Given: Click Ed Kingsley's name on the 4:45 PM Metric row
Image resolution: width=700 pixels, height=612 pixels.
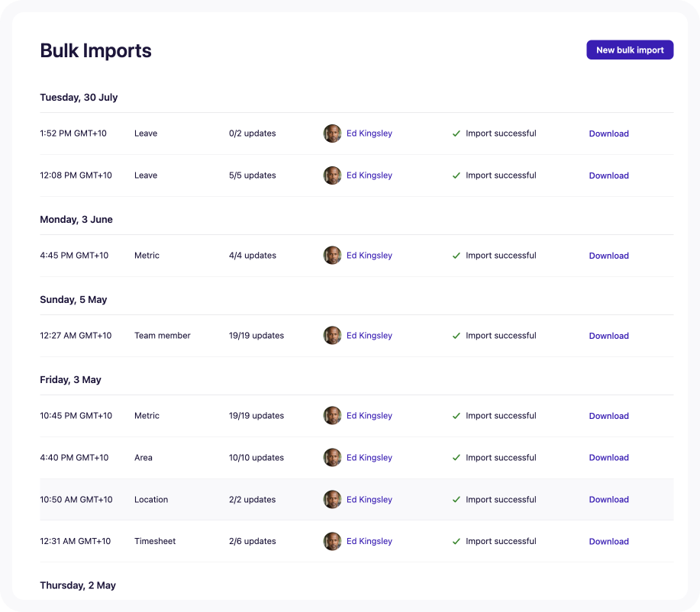Looking at the screenshot, I should tap(369, 255).
